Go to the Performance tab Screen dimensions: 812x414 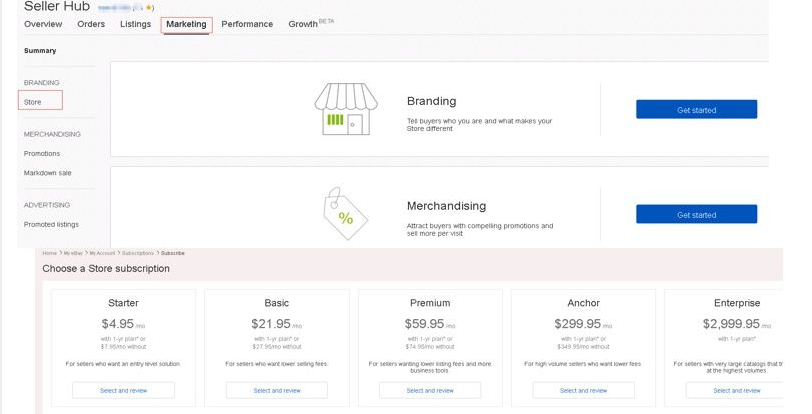(248, 24)
